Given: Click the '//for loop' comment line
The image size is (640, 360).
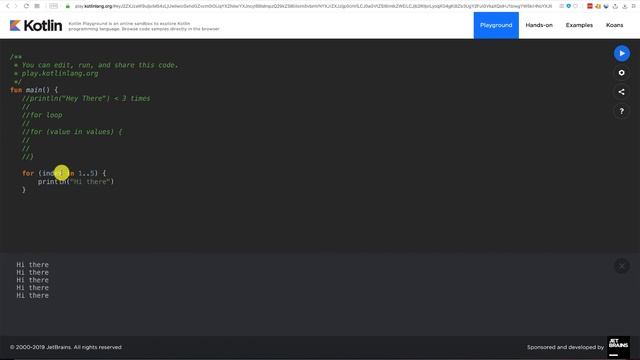Looking at the screenshot, I should 42,115.
